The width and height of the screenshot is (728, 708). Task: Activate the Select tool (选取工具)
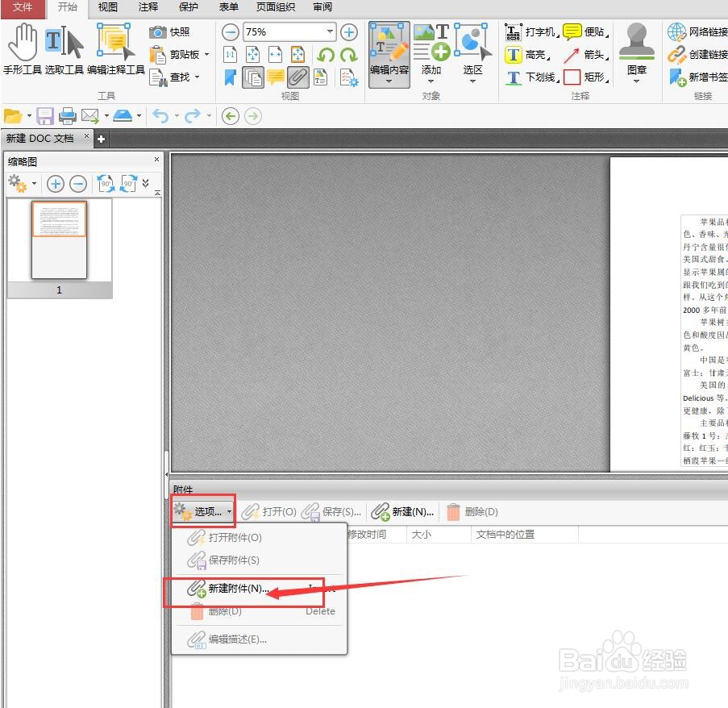pyautogui.click(x=64, y=49)
